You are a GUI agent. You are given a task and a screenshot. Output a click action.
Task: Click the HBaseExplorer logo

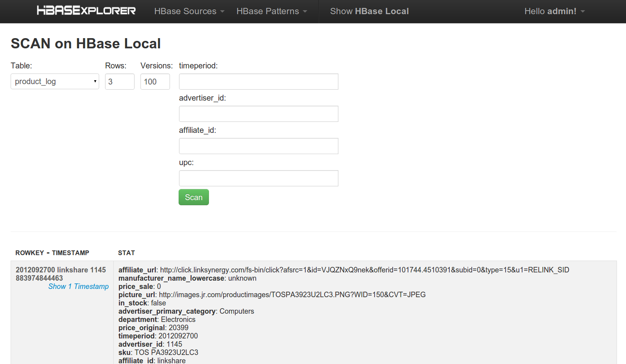tap(86, 11)
